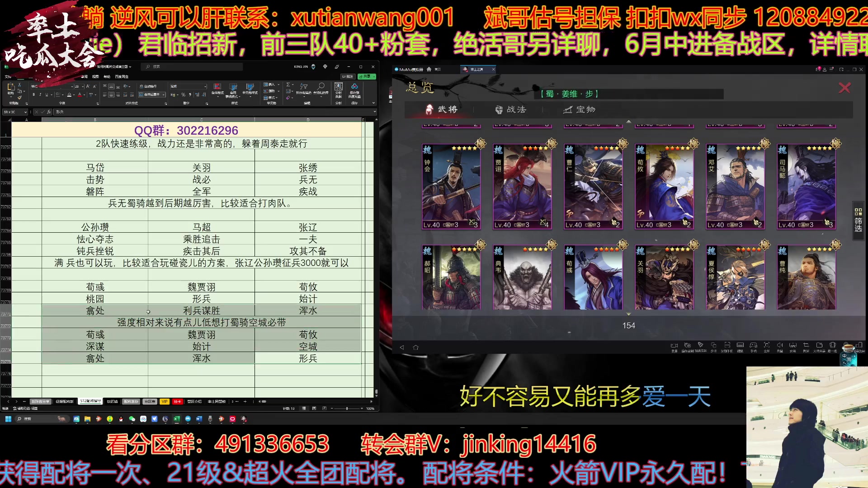Click the Windows Start button

tap(8, 419)
